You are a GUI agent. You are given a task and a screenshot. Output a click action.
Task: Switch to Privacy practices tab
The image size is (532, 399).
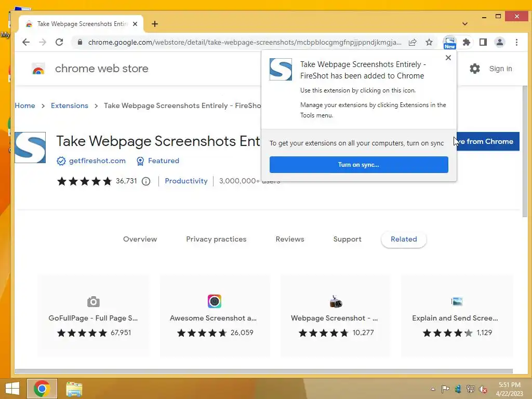[216, 239]
